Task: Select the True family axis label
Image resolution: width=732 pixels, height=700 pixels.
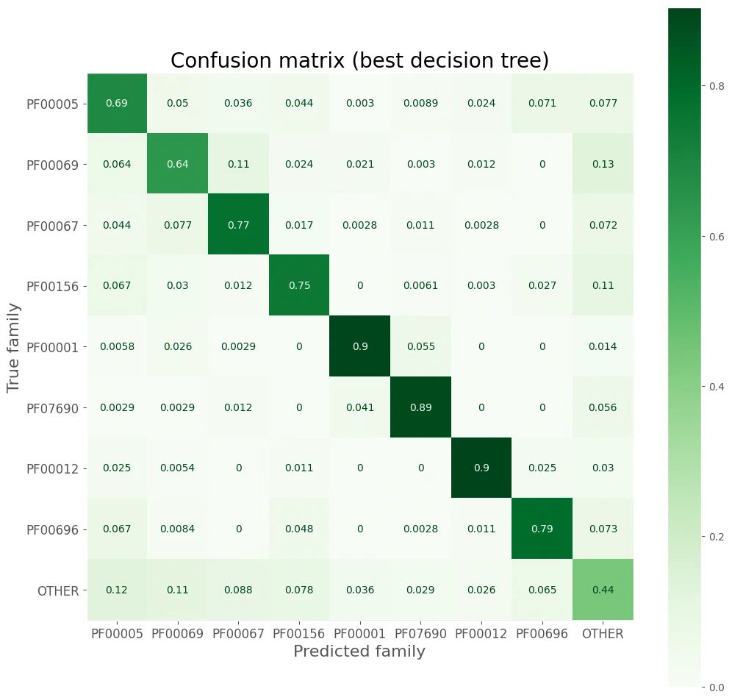Action: [x=13, y=348]
